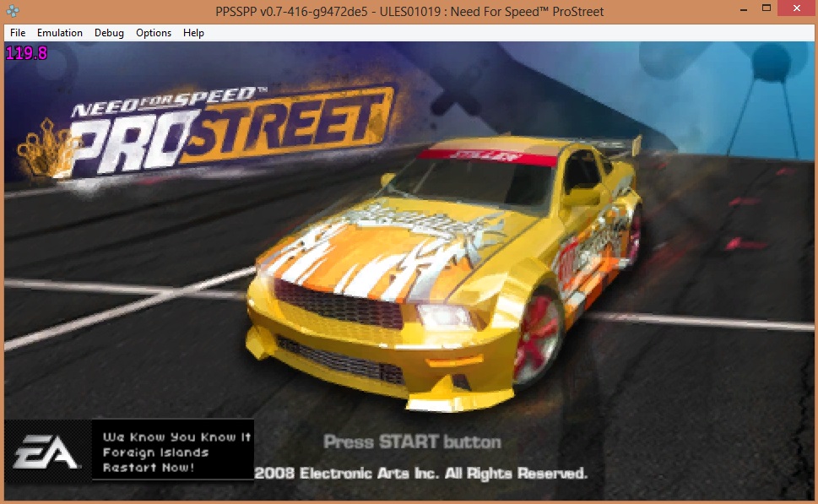Open the Help menu
This screenshot has height=504, width=818.
[193, 33]
